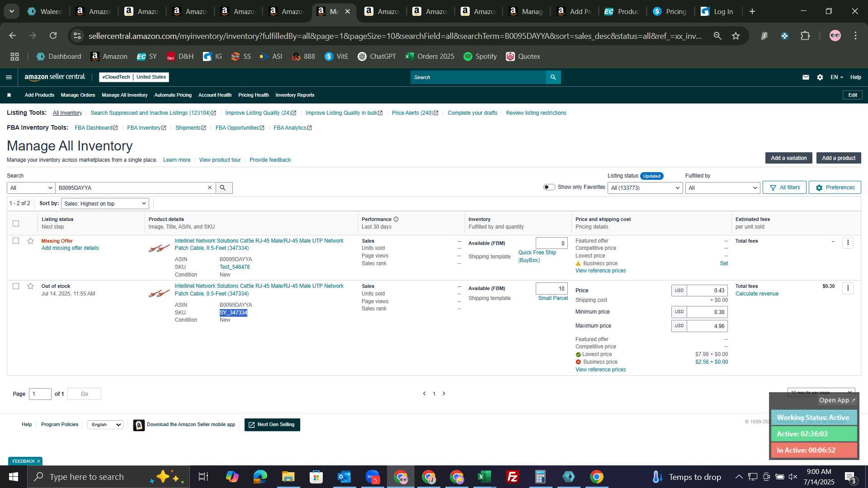Bookmark this page with the star icon
Image resolution: width=868 pixels, height=488 pixels.
(x=736, y=36)
